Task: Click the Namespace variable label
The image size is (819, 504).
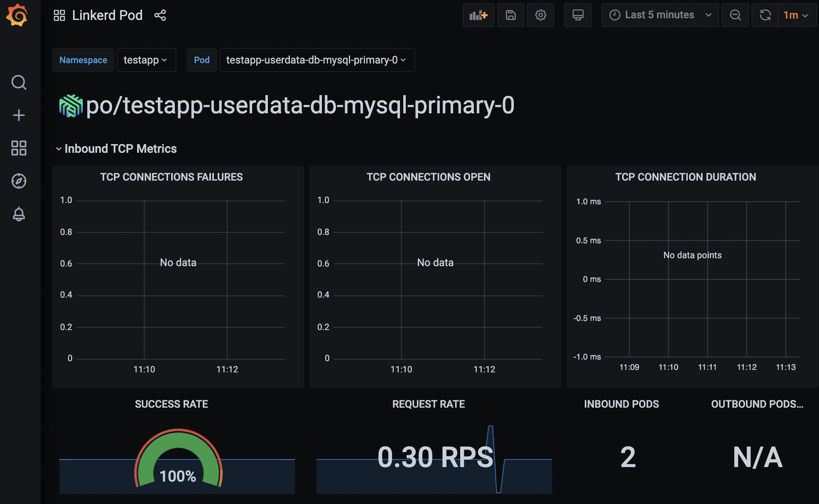Action: pyautogui.click(x=83, y=60)
